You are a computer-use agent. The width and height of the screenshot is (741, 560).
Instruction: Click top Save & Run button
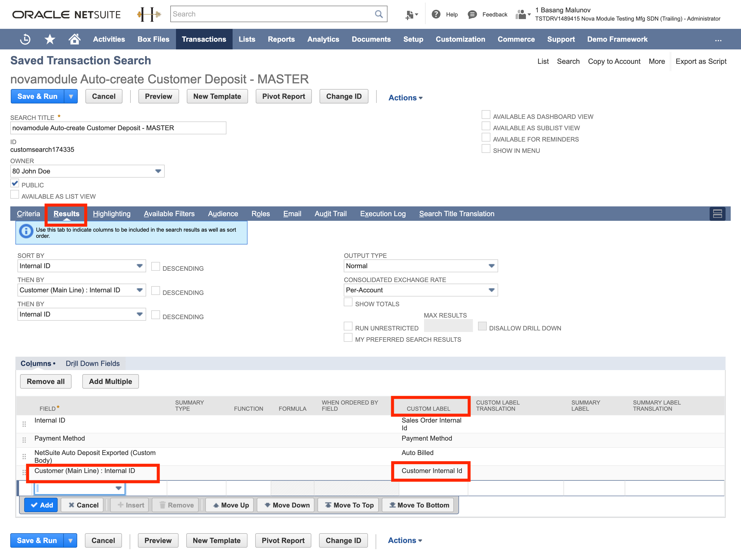click(x=38, y=97)
